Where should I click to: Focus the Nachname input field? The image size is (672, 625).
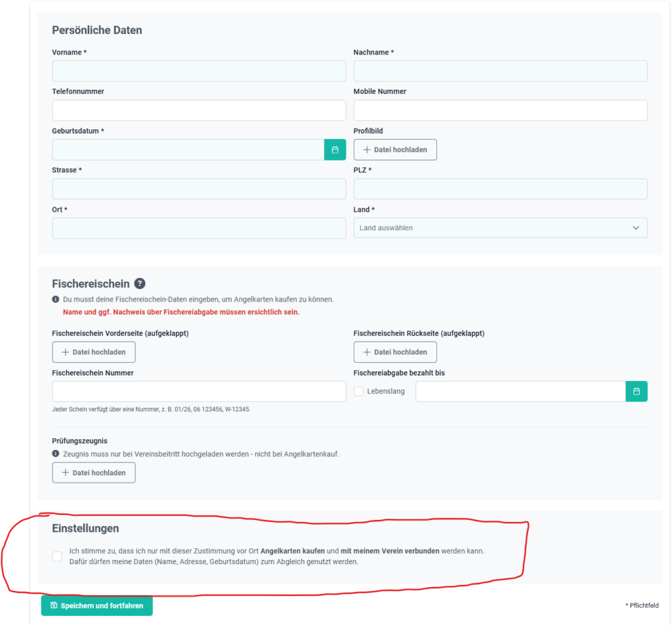point(500,71)
